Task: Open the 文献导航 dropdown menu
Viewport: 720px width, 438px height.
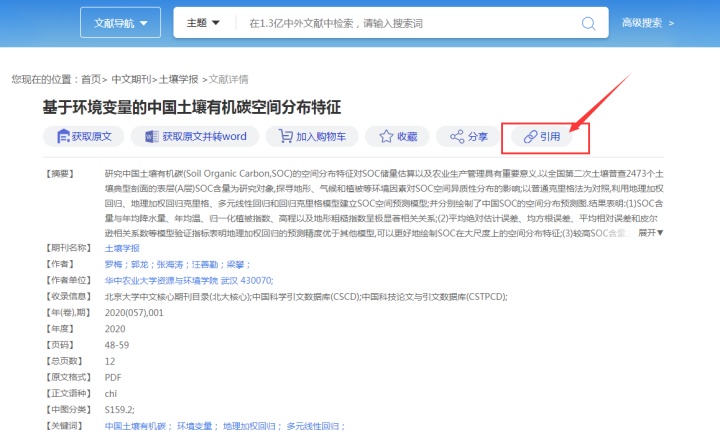Action: (x=120, y=22)
